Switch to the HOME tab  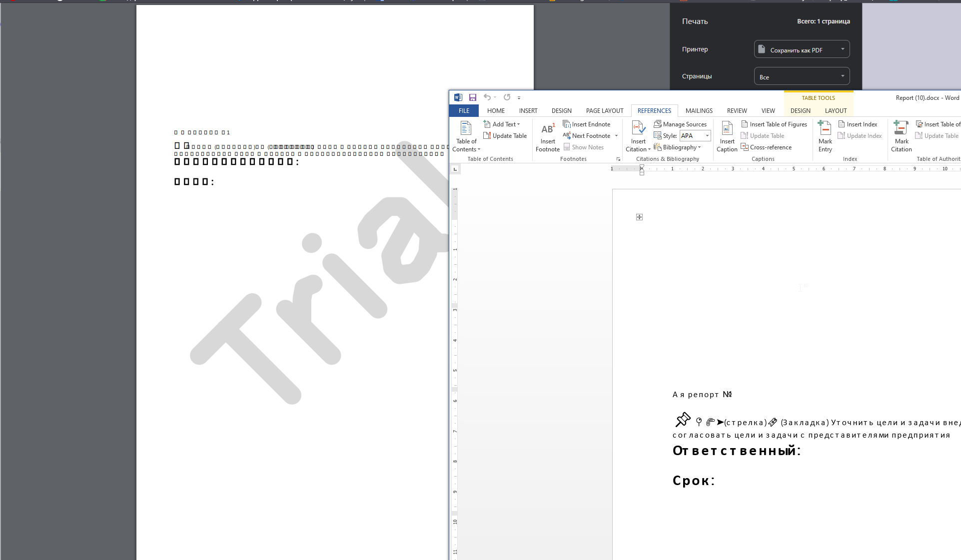tap(496, 111)
